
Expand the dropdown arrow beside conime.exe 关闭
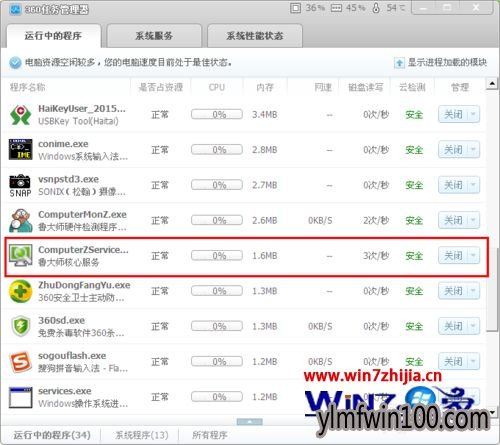474,150
